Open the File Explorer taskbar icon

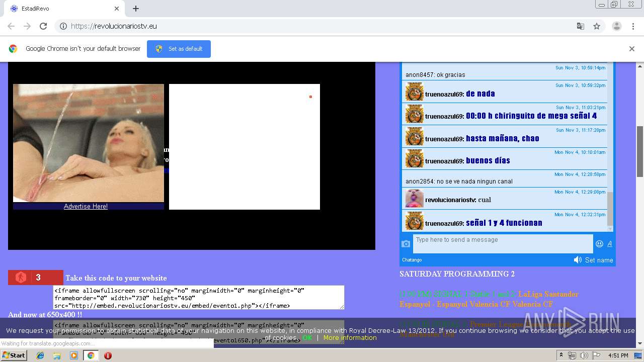(x=57, y=355)
